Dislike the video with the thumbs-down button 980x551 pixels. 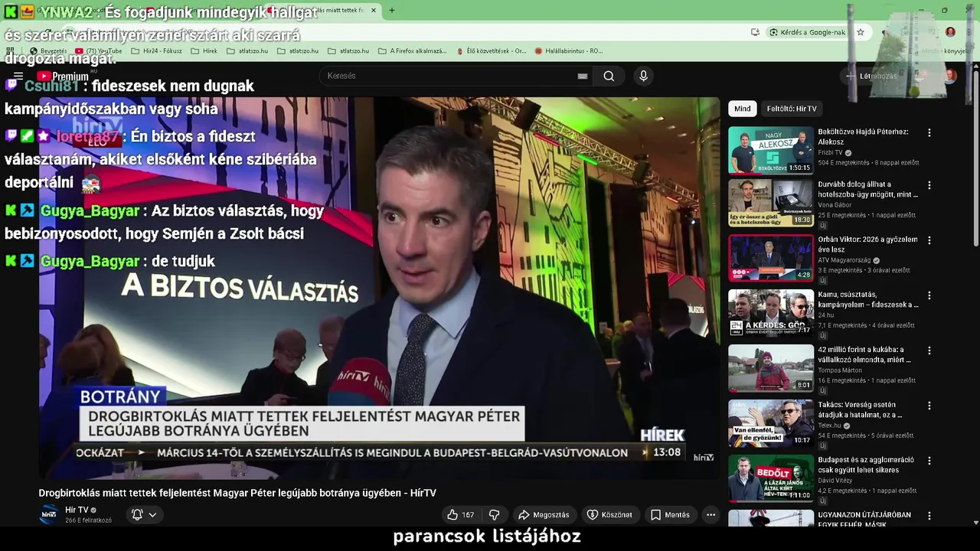coord(495,515)
